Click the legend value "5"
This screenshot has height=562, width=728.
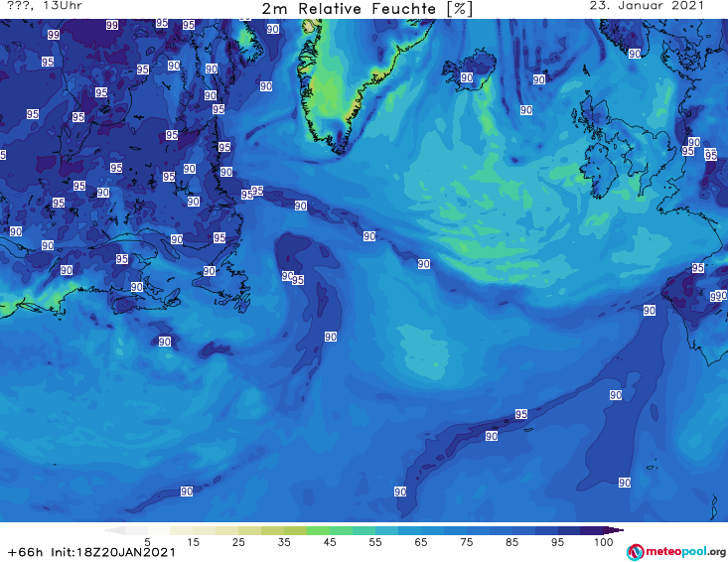click(x=147, y=542)
